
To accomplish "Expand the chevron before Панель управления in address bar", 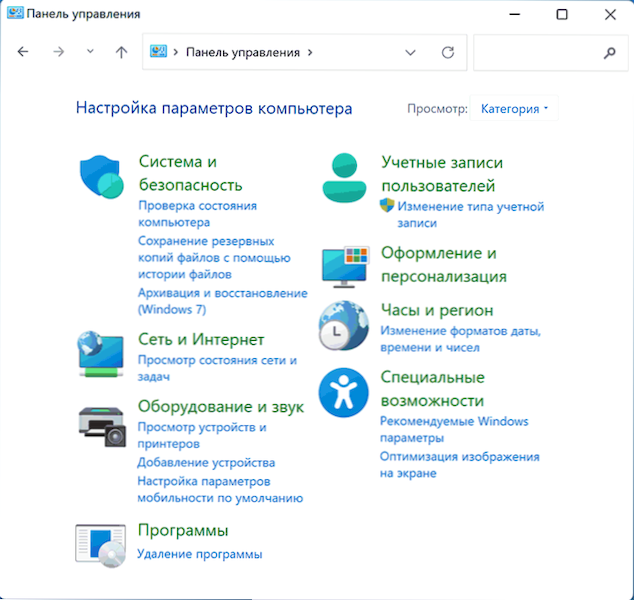I will (x=176, y=52).
